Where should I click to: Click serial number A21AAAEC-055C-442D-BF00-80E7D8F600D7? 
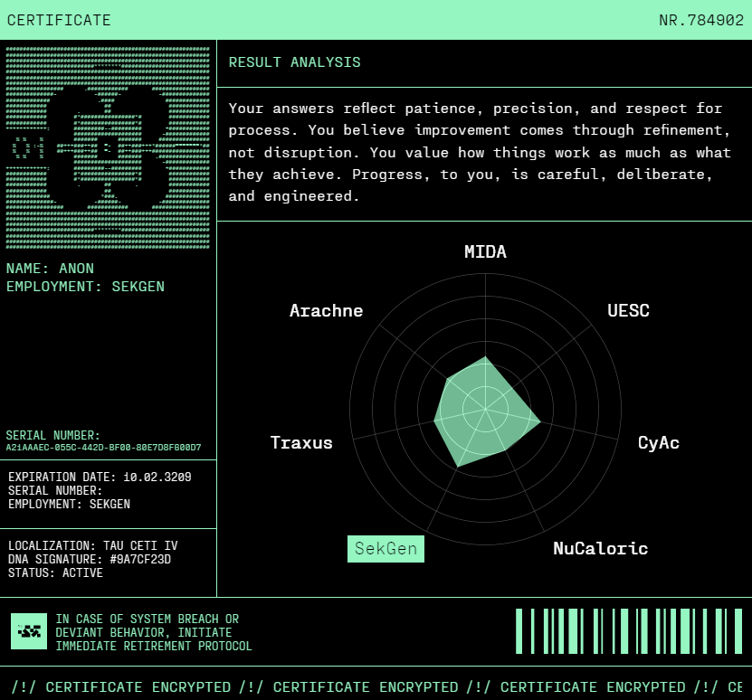[x=103, y=448]
